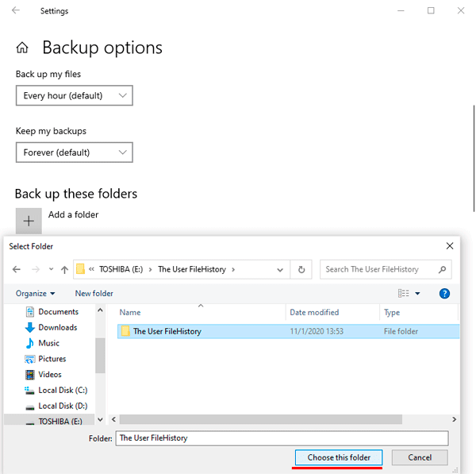Click double chevron before TOSHIBA breadcrumb
This screenshot has height=474, width=476.
(91, 269)
